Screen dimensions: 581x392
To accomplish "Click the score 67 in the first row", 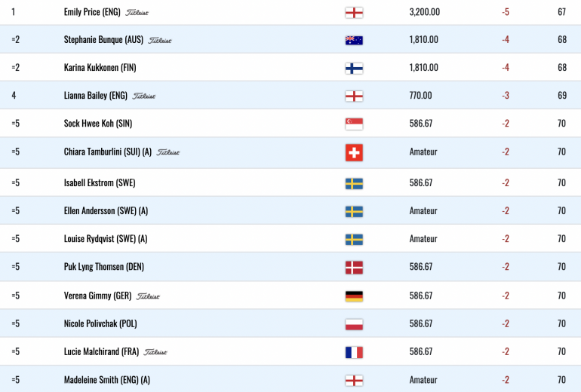I will pos(561,12).
